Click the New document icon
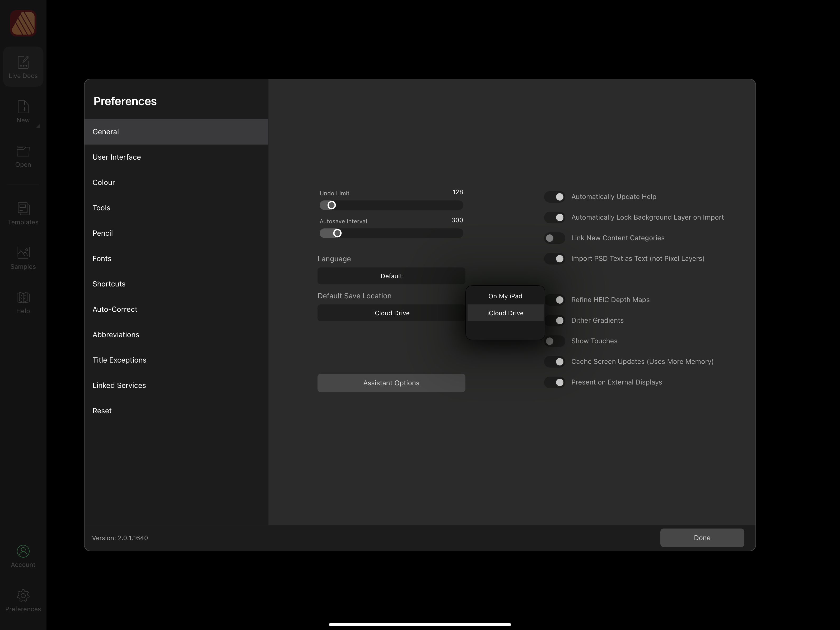Image resolution: width=840 pixels, height=630 pixels. tap(23, 107)
